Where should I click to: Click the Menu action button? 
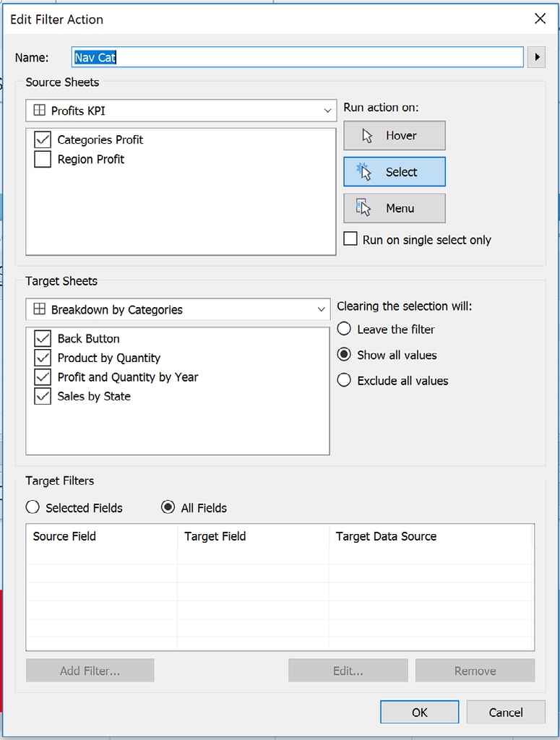point(394,208)
